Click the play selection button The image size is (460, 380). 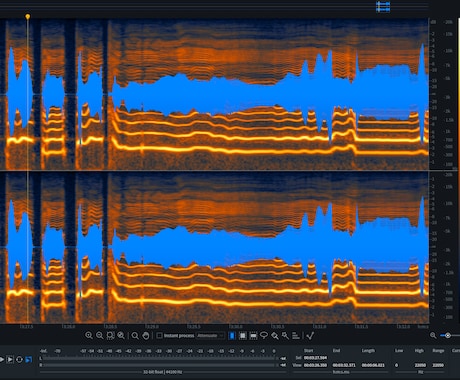pos(10,359)
